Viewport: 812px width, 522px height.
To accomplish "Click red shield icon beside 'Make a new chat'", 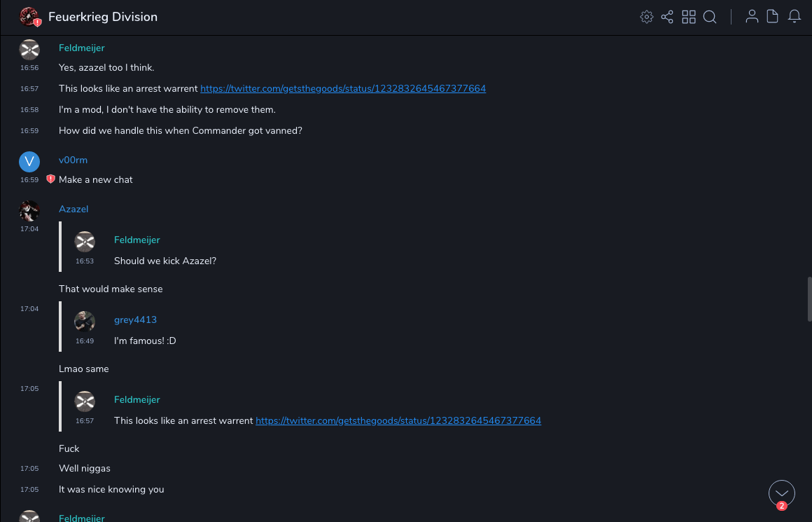I will 50,179.
